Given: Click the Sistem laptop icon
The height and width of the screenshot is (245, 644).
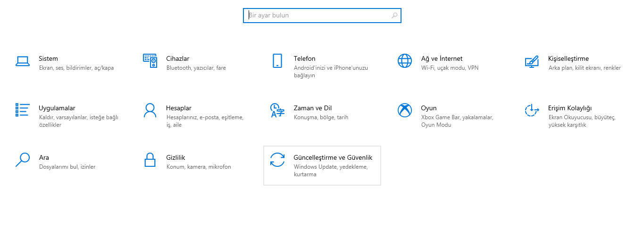Looking at the screenshot, I should tap(22, 61).
